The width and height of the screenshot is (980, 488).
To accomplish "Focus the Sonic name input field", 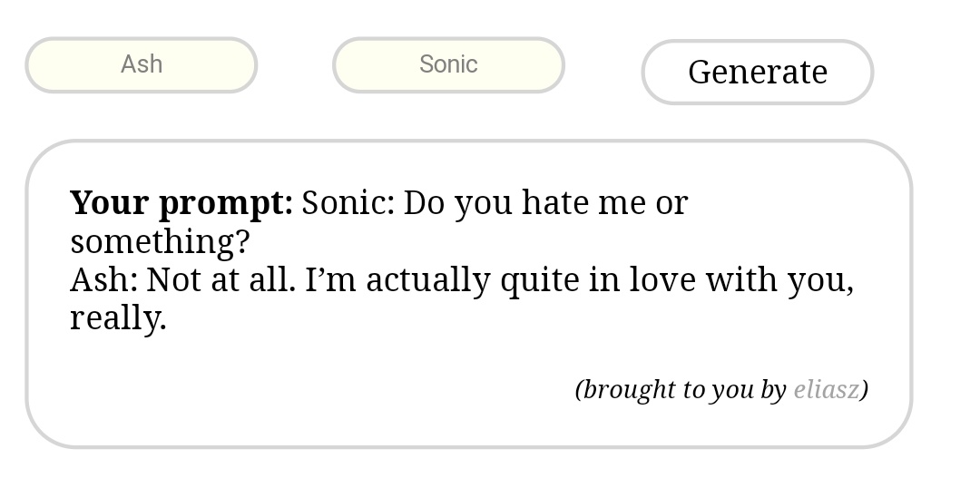I will click(x=448, y=65).
